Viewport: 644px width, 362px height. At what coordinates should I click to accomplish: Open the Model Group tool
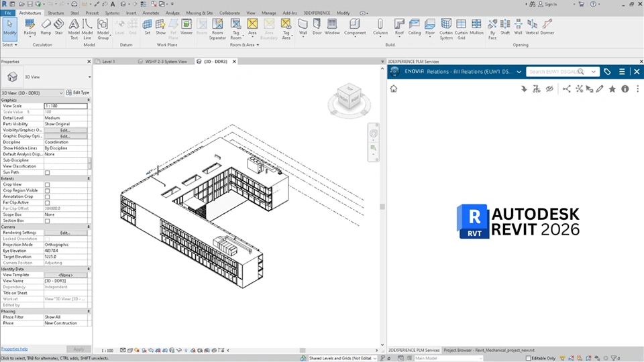[x=103, y=29]
